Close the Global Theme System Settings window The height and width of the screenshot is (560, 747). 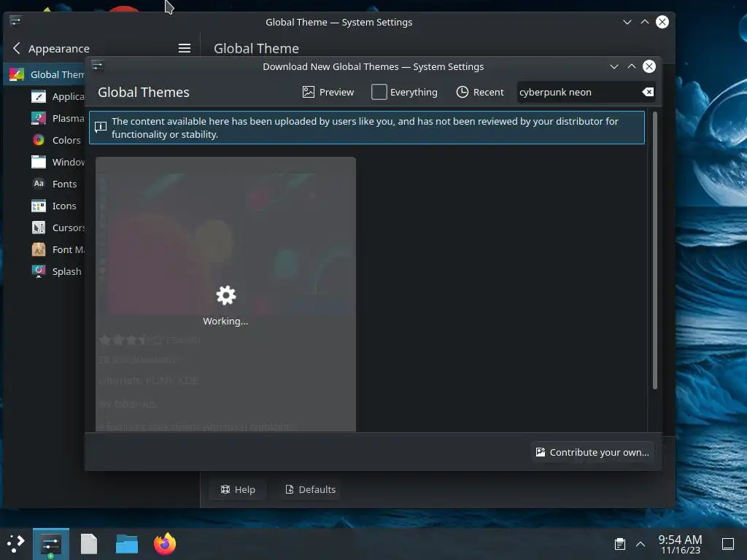662,22
